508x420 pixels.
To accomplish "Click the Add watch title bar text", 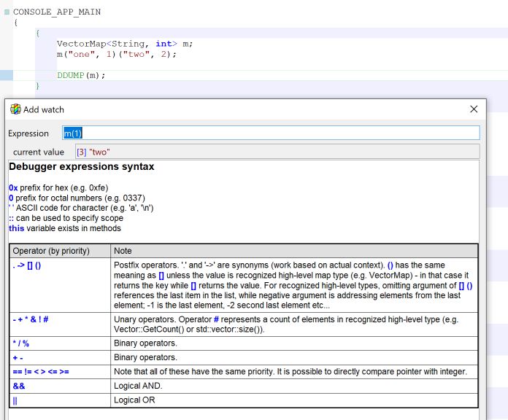I will [44, 109].
